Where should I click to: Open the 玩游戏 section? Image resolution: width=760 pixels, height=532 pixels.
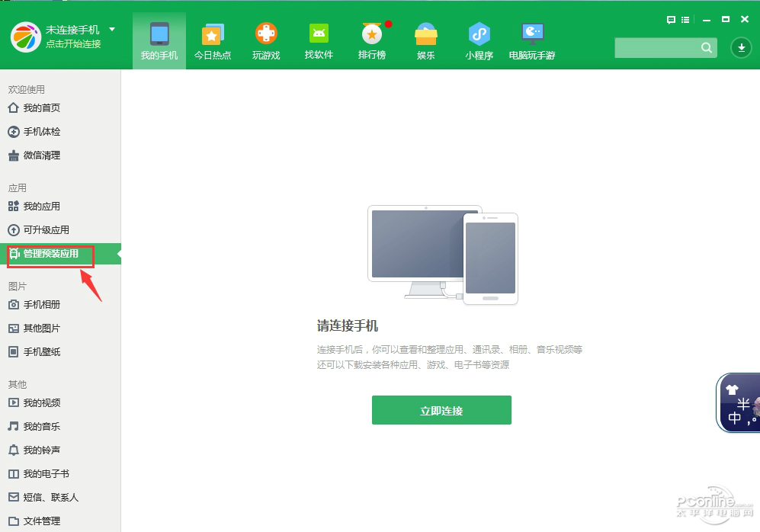tap(266, 40)
